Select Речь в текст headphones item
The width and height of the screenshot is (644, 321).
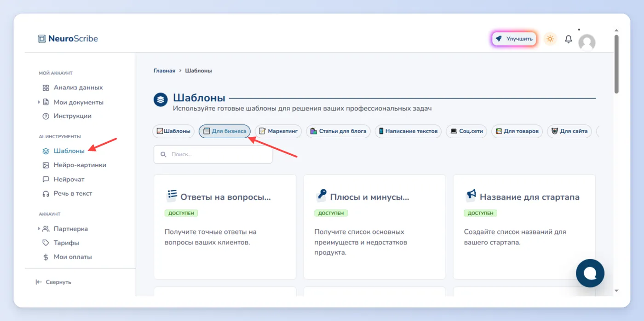click(x=67, y=193)
